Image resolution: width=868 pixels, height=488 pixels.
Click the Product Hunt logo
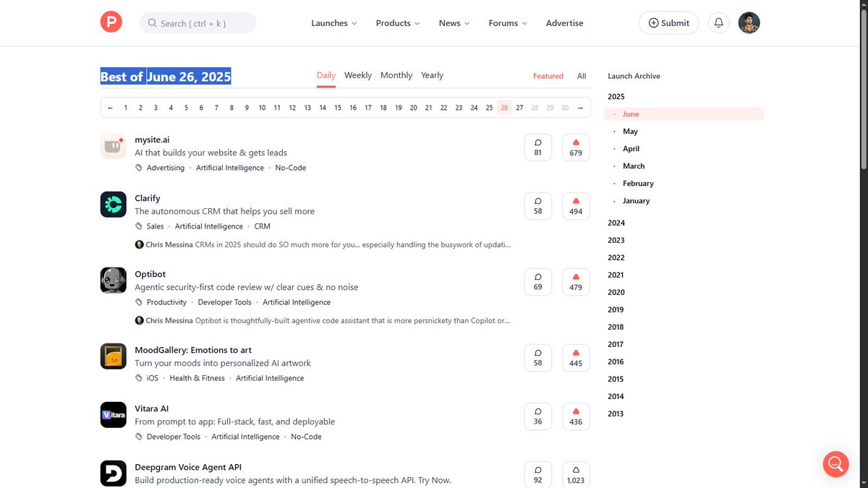click(x=111, y=22)
